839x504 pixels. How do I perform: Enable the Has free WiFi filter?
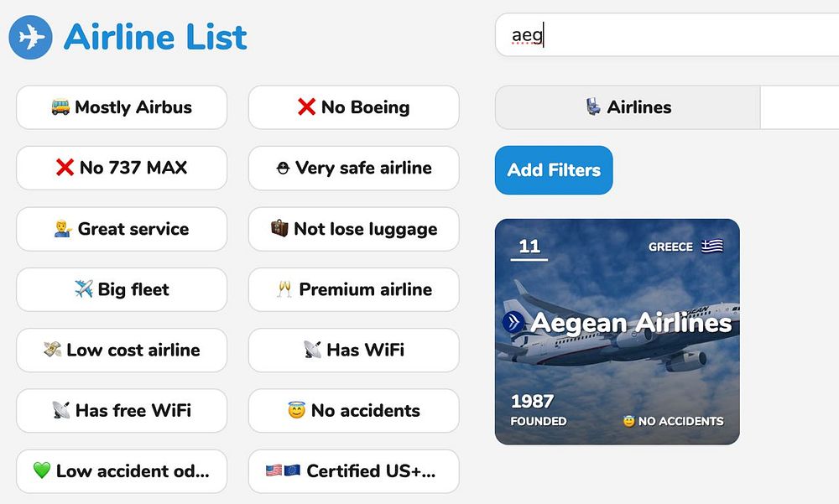tap(122, 410)
